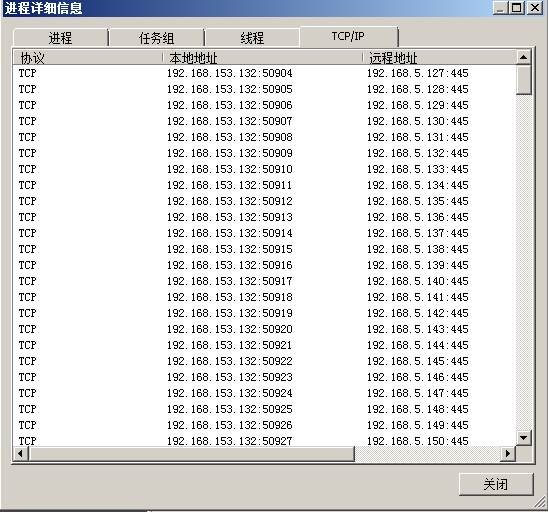Select local address 192.168.153.132:50907
Screen dimensions: 548x512
point(229,121)
